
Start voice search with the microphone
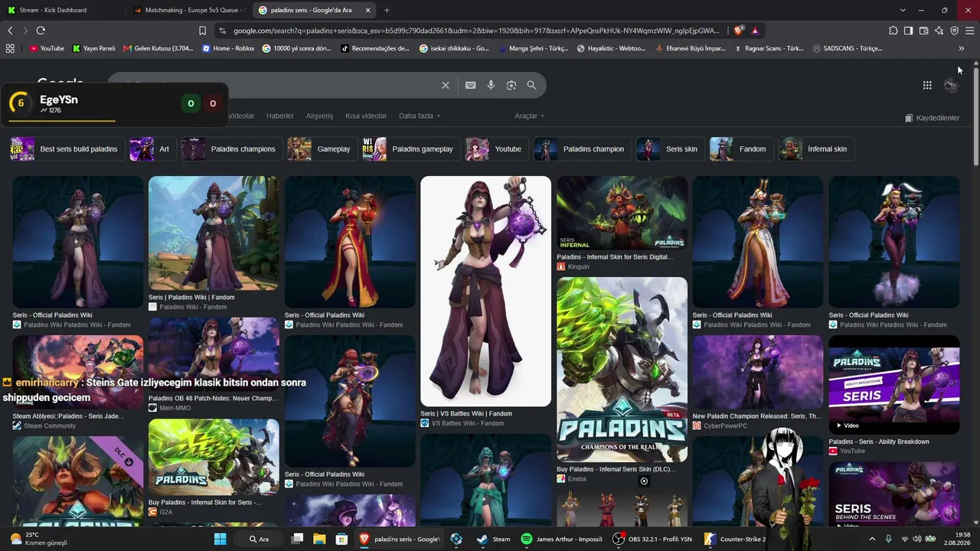click(491, 85)
